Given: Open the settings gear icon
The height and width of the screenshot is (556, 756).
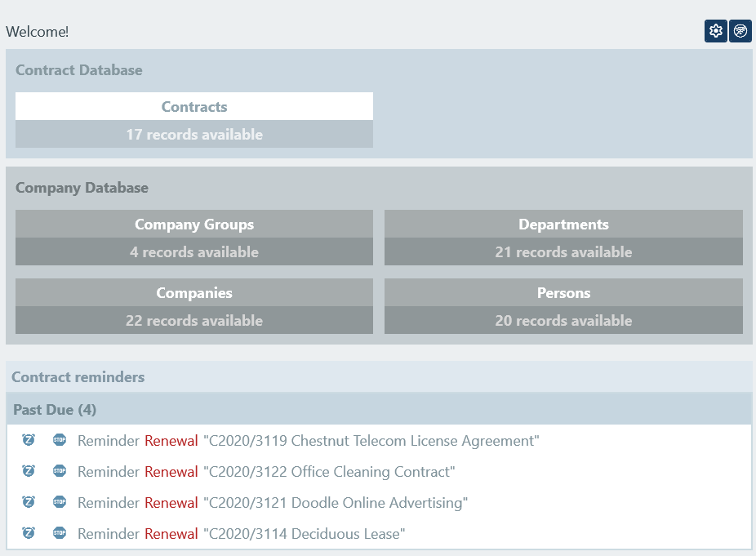Looking at the screenshot, I should pyautogui.click(x=716, y=31).
